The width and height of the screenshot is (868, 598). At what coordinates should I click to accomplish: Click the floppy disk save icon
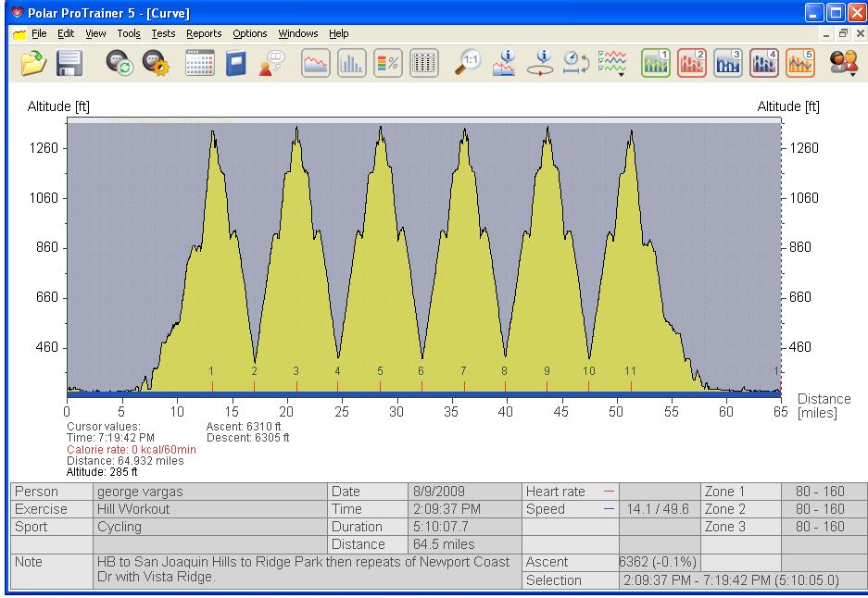(70, 63)
